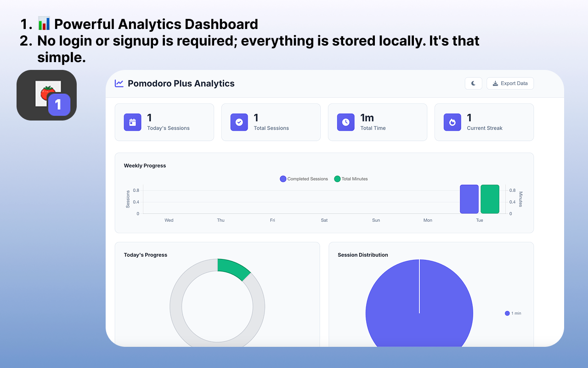
Task: Click the 1m total time value
Action: [x=367, y=118]
